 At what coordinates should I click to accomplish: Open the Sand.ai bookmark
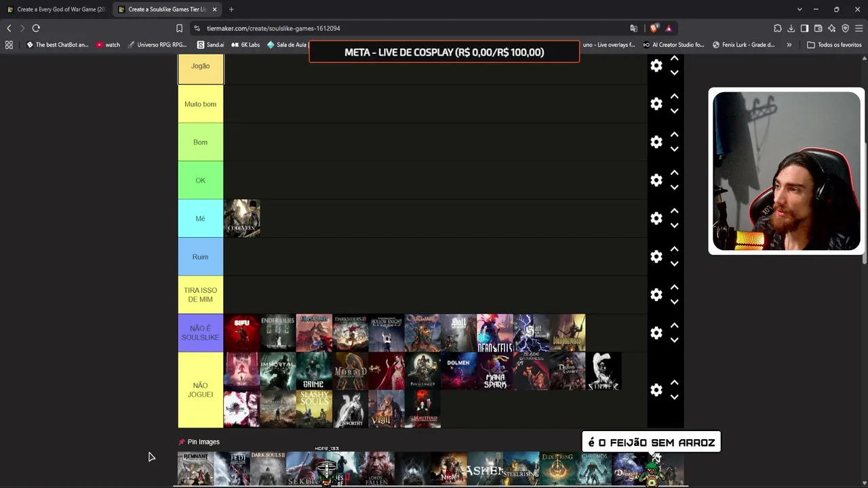pos(210,45)
